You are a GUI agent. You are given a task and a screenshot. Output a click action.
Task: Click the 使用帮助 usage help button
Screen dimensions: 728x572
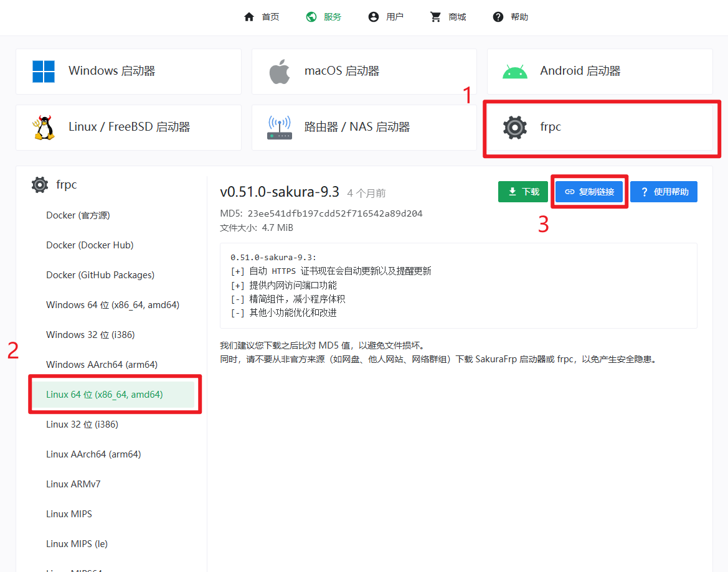pyautogui.click(x=664, y=192)
